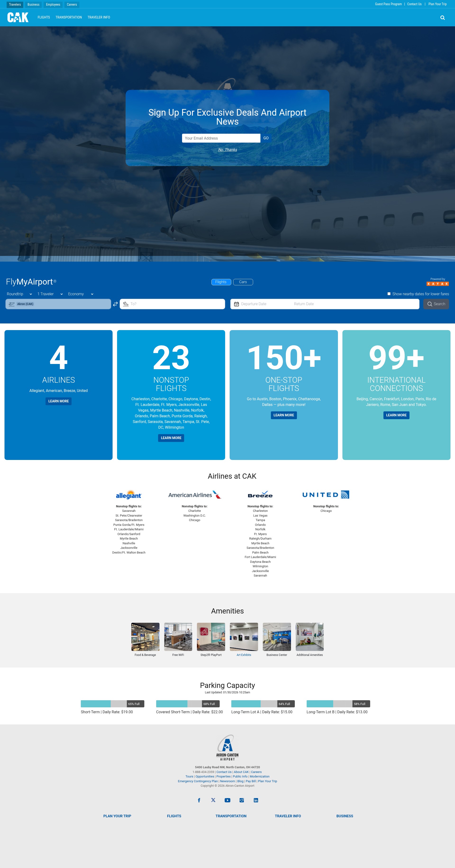Open the Food & Beverage amenity thumbnail
Image resolution: width=455 pixels, height=868 pixels.
(145, 636)
